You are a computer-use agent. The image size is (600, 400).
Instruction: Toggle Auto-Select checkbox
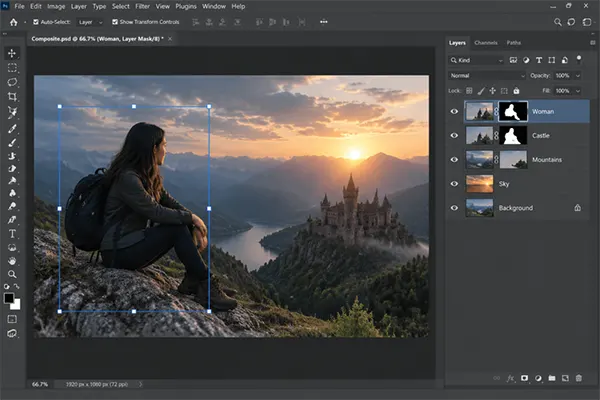[x=36, y=22]
